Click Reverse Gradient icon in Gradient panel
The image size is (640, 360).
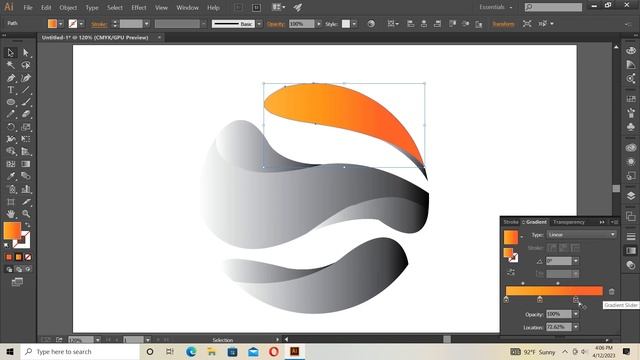511,272
